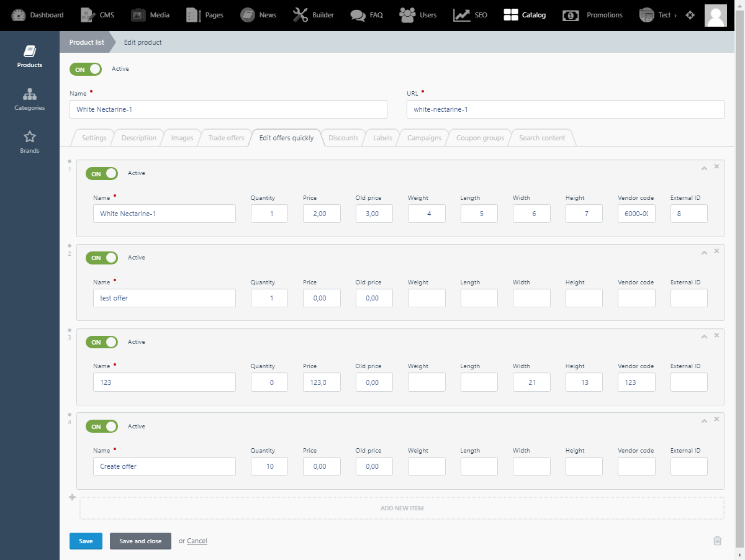The width and height of the screenshot is (745, 560).
Task: Switch to the Labels tab
Action: coord(382,138)
